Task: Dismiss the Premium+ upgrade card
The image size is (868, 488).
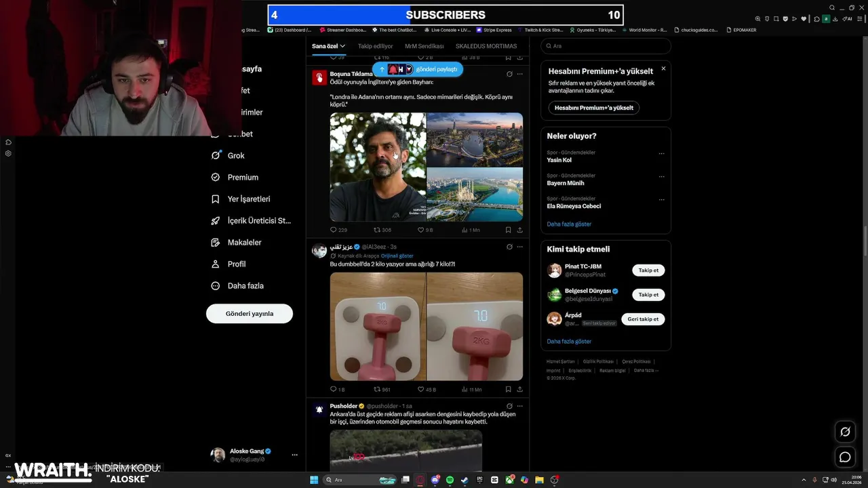Action: click(663, 68)
